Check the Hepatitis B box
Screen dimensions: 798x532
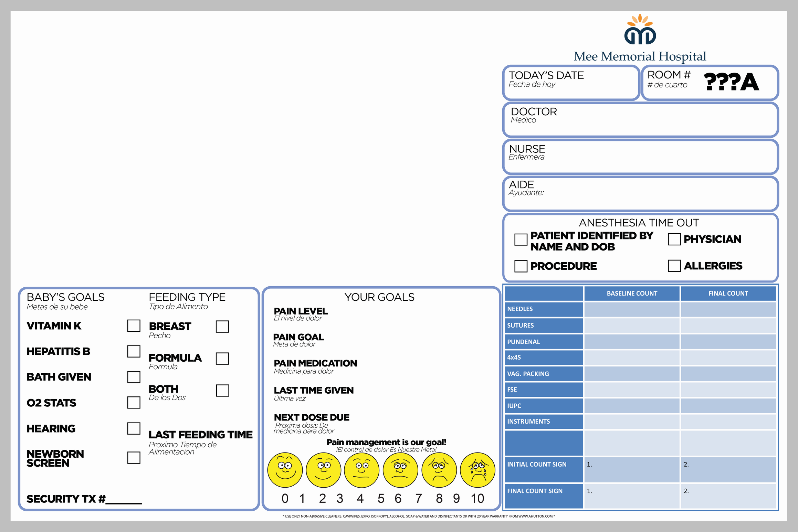134,351
